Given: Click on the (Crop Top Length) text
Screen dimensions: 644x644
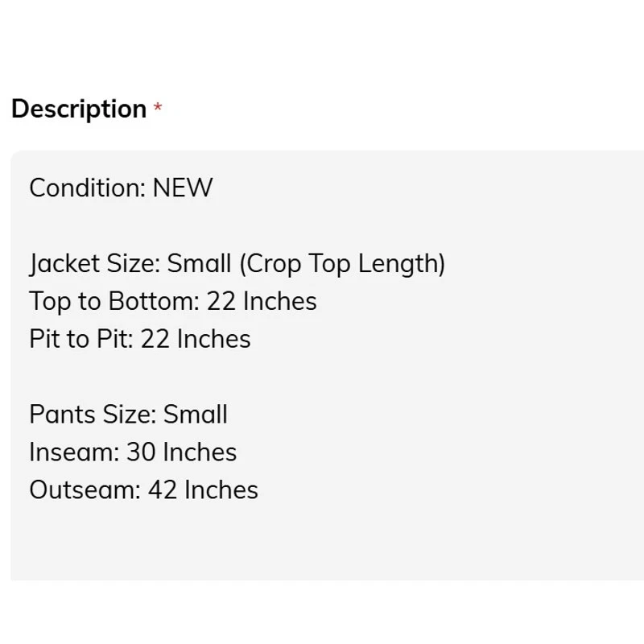Looking at the screenshot, I should pyautogui.click(x=342, y=263).
